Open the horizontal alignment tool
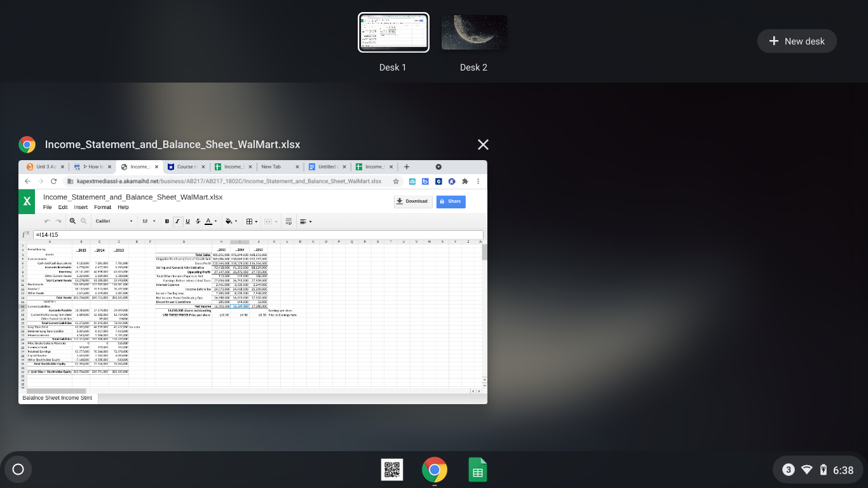This screenshot has width=868, height=488. 303,221
